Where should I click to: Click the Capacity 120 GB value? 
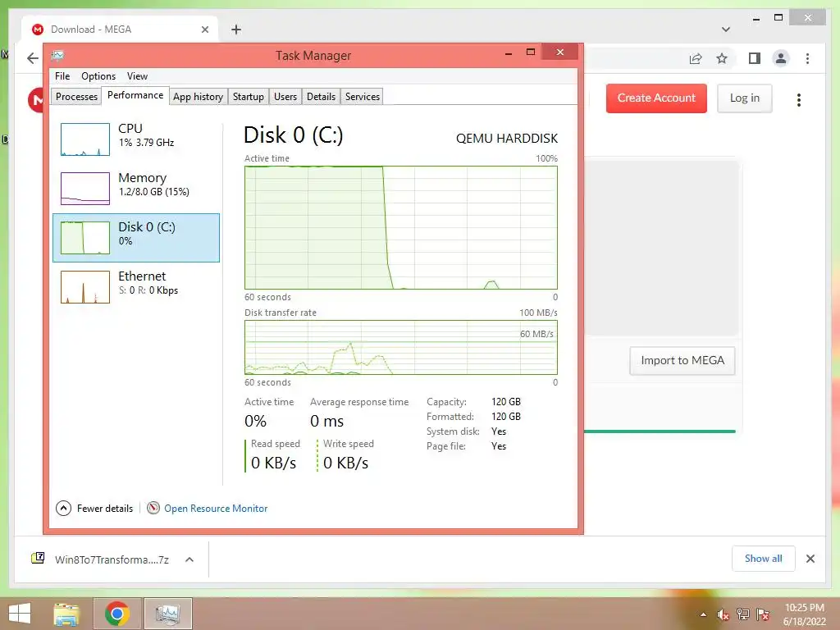click(x=505, y=402)
